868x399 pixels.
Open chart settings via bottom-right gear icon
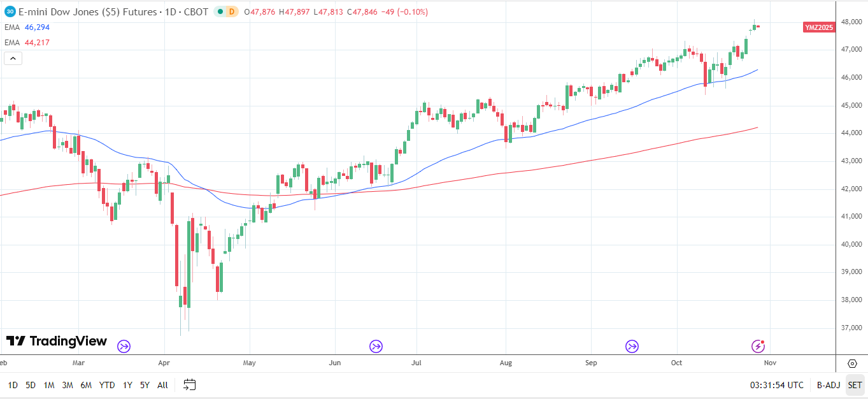(x=852, y=363)
